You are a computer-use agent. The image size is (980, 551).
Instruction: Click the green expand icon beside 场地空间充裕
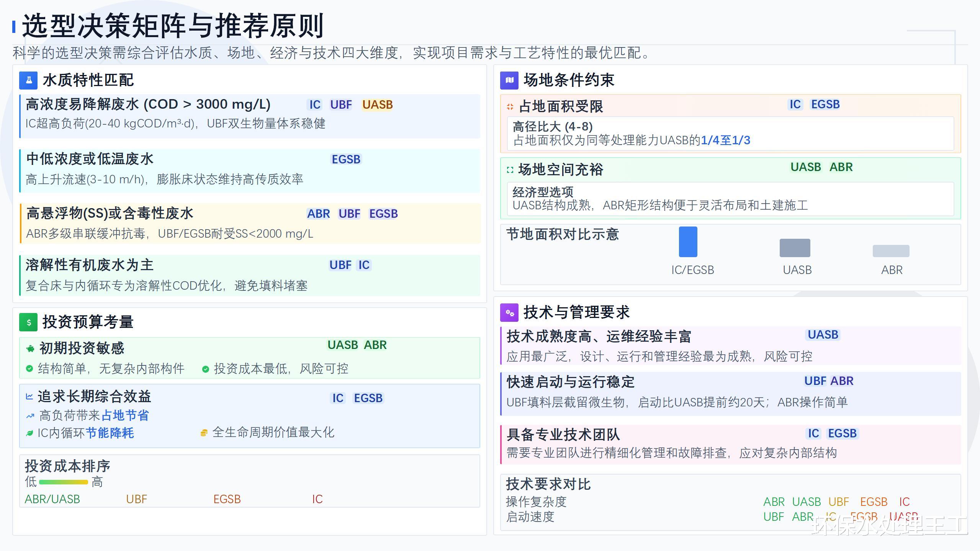(510, 170)
